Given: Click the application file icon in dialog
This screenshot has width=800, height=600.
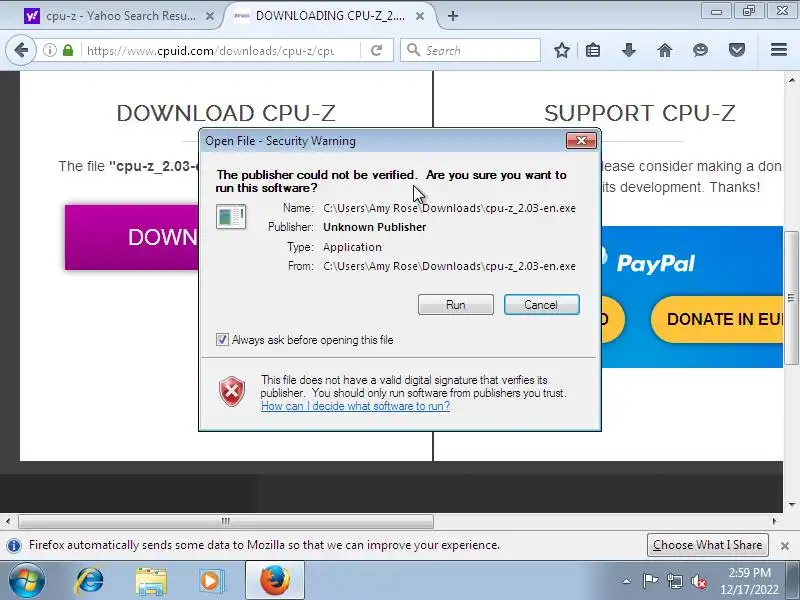Looking at the screenshot, I should point(231,216).
